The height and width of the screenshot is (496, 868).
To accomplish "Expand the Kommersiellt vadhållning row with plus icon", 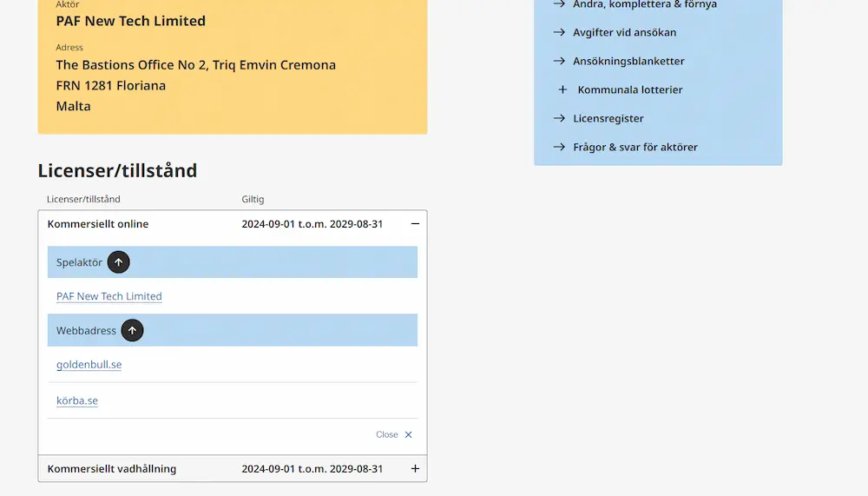I will [x=415, y=469].
